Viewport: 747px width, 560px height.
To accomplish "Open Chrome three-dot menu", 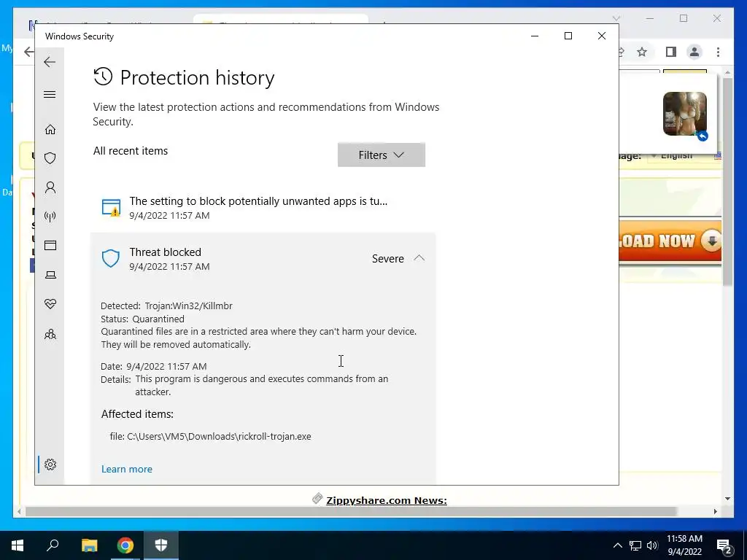I will 718,52.
